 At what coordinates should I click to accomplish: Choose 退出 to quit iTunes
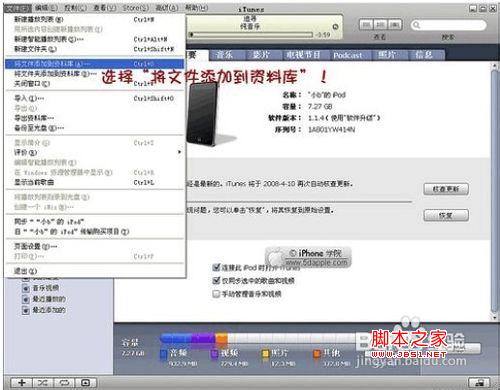[x=95, y=271]
